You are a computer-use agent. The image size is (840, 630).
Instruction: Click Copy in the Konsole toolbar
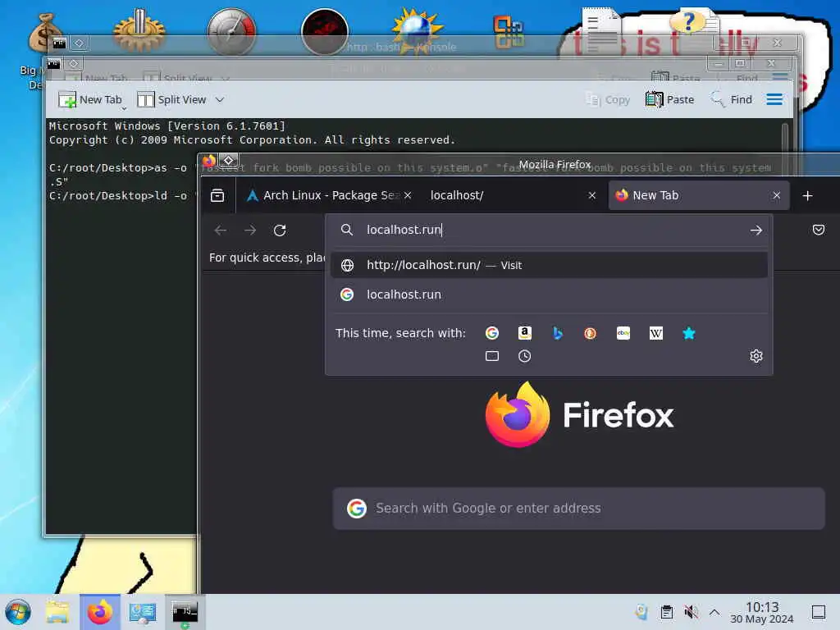(608, 99)
